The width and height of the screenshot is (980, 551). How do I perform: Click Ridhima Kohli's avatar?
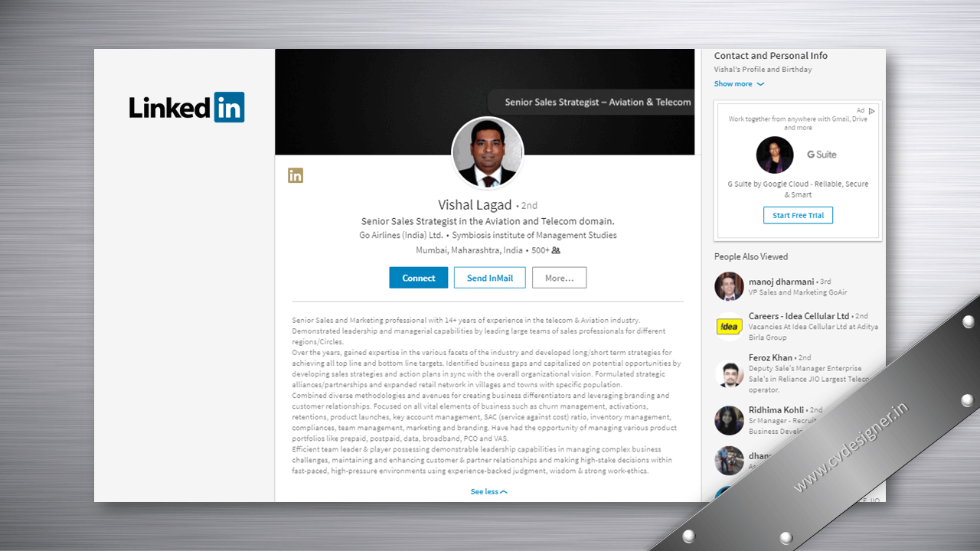[729, 420]
